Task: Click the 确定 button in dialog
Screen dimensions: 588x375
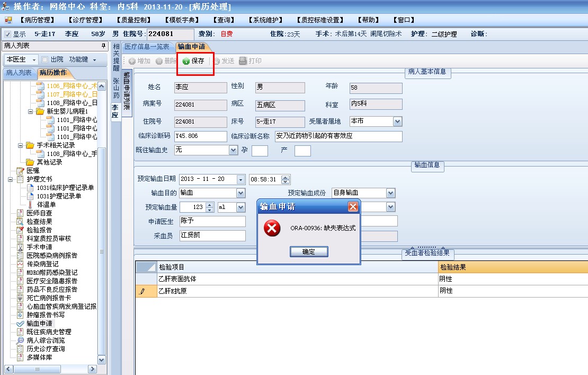Action: click(309, 252)
